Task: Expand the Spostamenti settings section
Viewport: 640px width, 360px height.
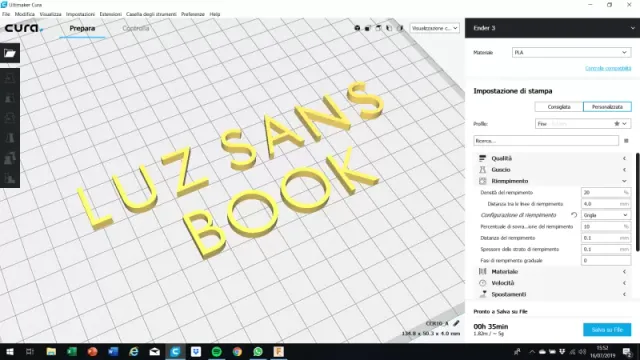Action: (553, 294)
